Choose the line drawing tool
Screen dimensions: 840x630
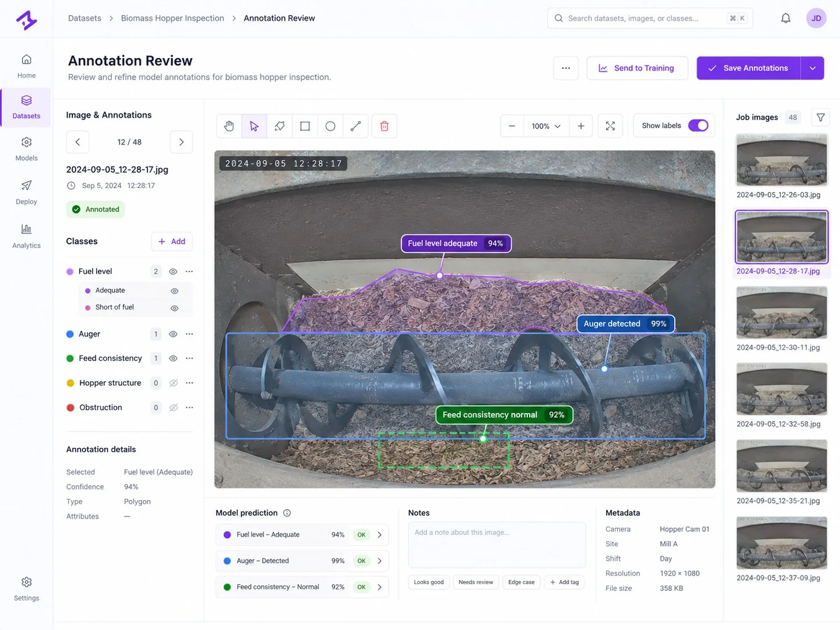tap(356, 126)
